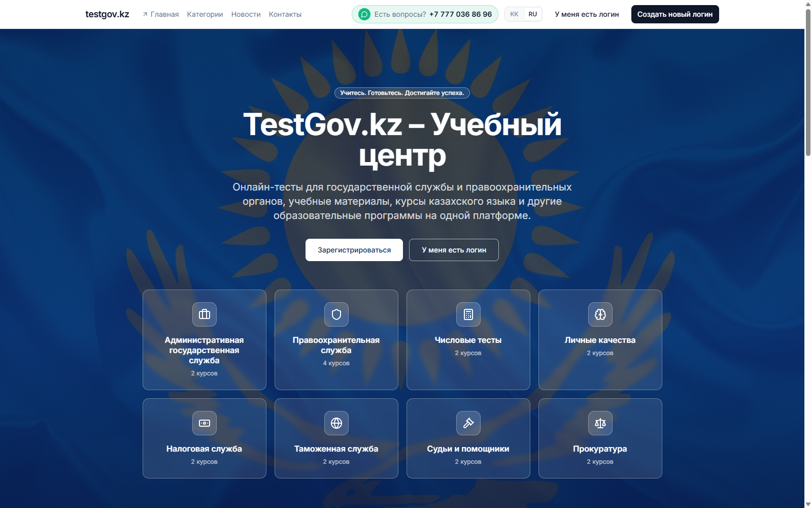Screen dimensions: 812x508
Task: Click the calculator icon for Числовые тесты
Action: point(468,314)
